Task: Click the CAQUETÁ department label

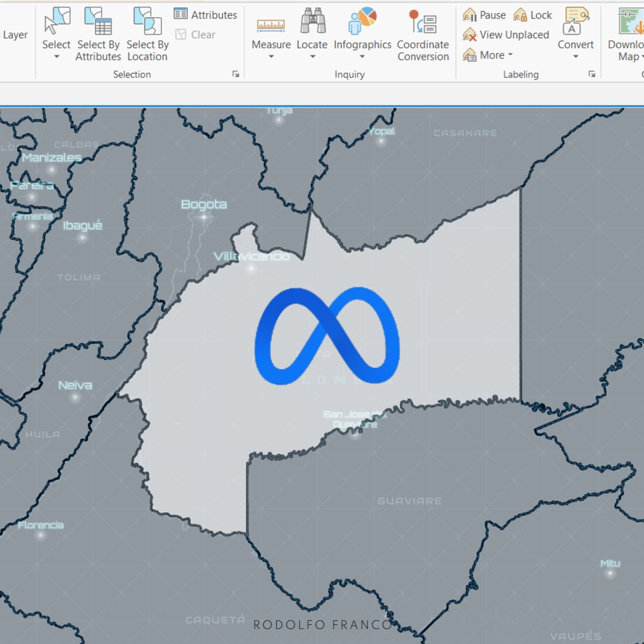Action: tap(215, 620)
